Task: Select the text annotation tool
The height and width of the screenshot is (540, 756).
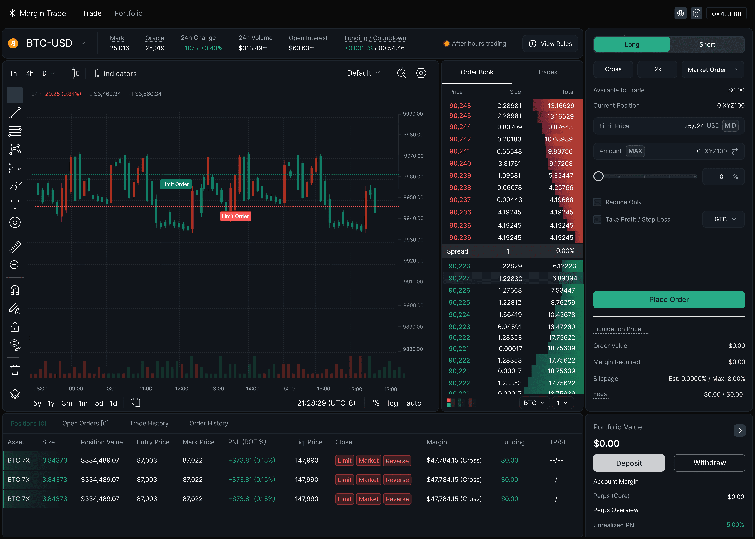Action: tap(15, 204)
